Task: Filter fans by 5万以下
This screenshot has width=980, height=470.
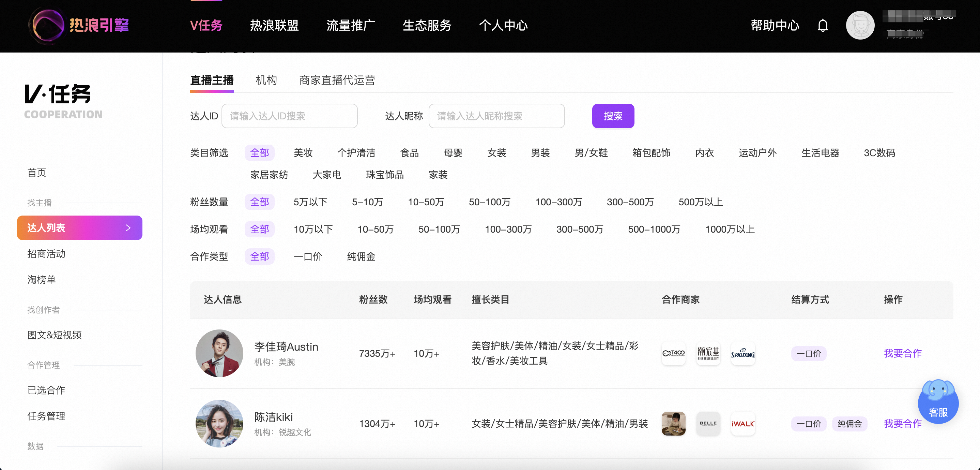Action: pos(310,202)
